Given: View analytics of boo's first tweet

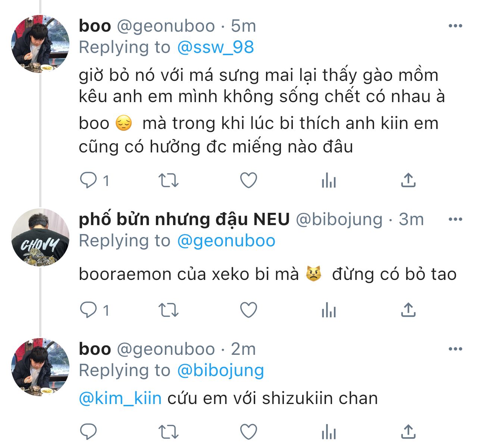Looking at the screenshot, I should [329, 181].
